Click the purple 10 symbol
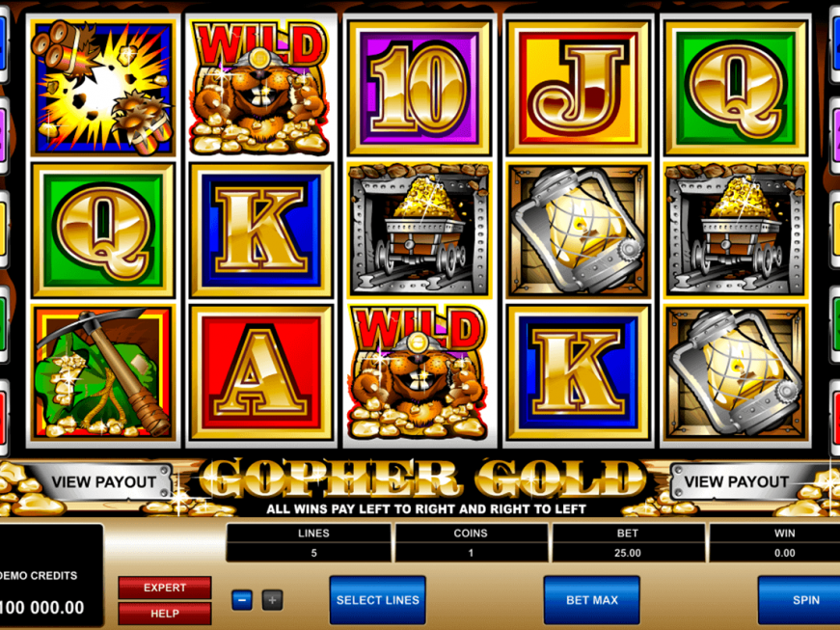 point(419,88)
